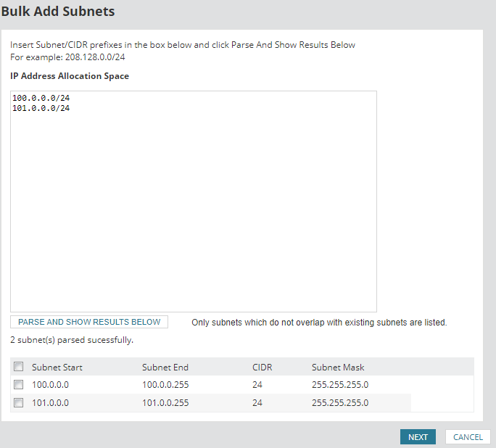
Task: Select the 100.0.0.0 subnet start cell
Action: click(x=50, y=385)
